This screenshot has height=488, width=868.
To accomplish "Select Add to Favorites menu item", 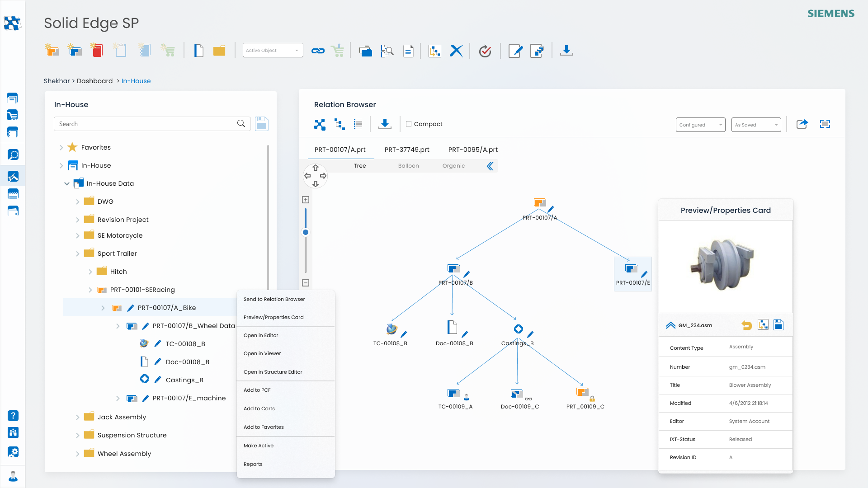I will [x=286, y=427].
